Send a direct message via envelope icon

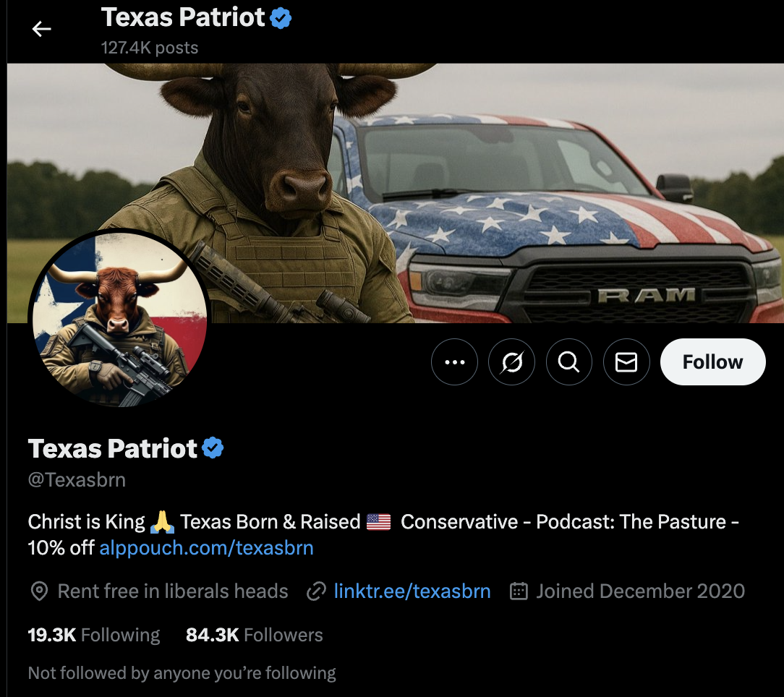pos(626,362)
